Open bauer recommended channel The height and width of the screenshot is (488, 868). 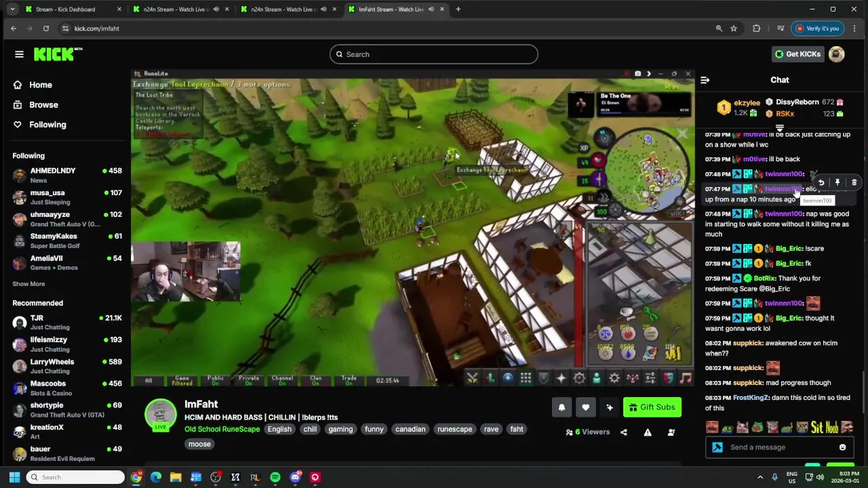(x=66, y=453)
